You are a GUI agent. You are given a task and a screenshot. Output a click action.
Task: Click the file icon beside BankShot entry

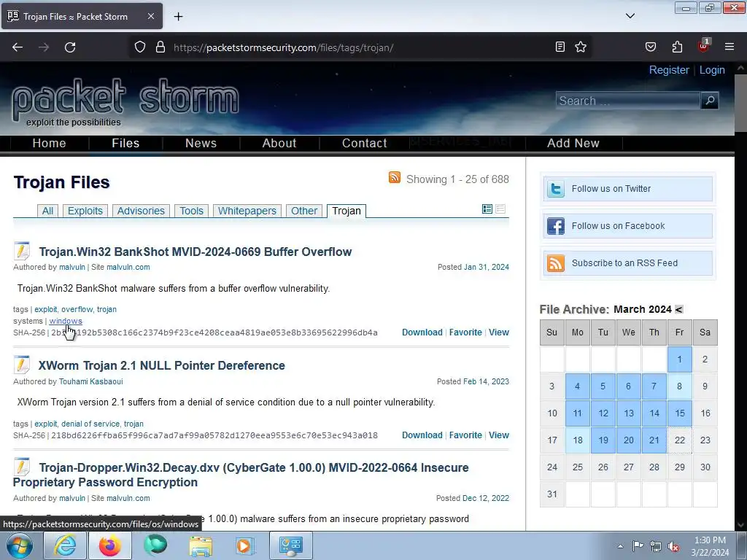[x=21, y=251]
